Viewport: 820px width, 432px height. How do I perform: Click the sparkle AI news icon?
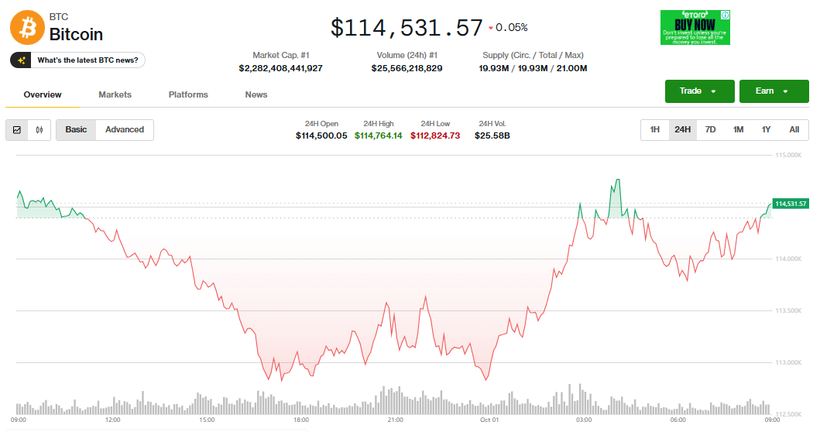tap(20, 60)
